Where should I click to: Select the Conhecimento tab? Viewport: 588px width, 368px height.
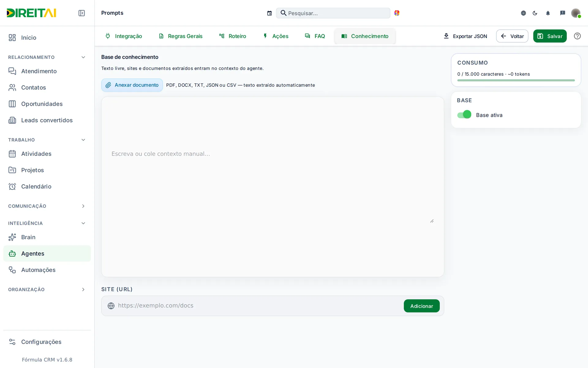(x=365, y=36)
